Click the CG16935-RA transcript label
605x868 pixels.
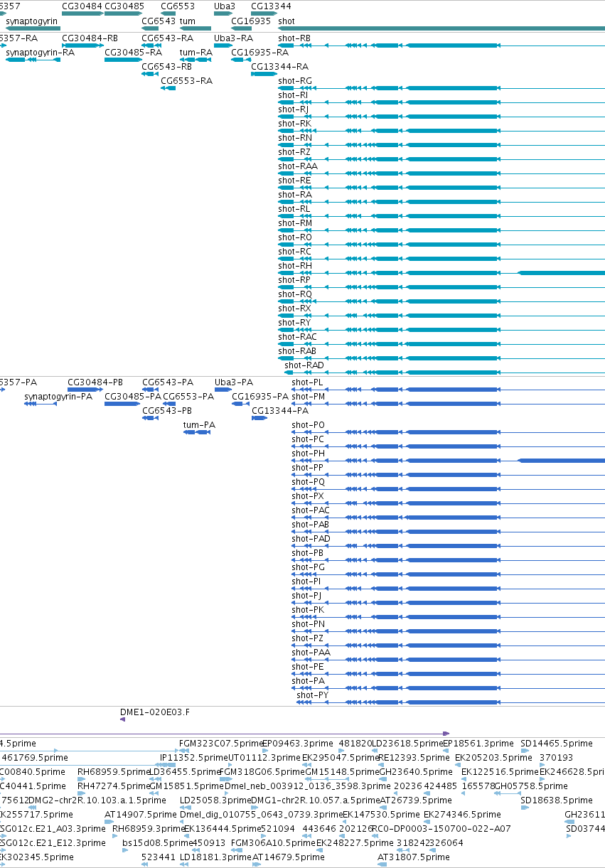[x=260, y=53]
